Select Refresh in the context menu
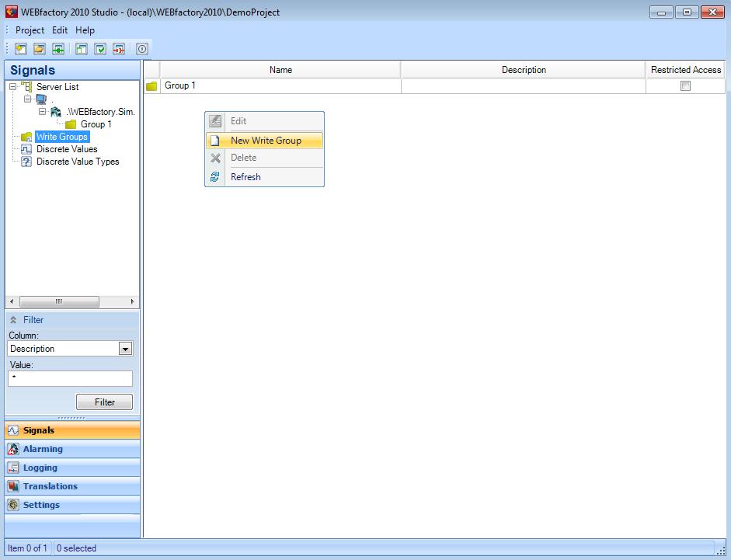 tap(245, 177)
